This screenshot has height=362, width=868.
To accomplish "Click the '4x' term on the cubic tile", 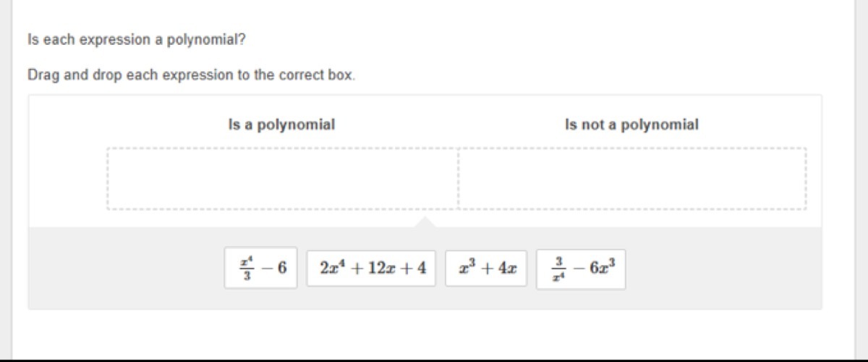I will [x=506, y=269].
